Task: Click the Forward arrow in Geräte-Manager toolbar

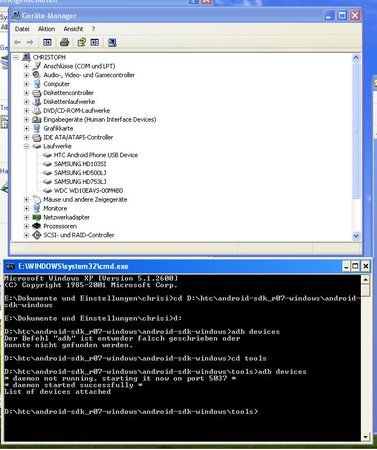Action: [x=30, y=42]
